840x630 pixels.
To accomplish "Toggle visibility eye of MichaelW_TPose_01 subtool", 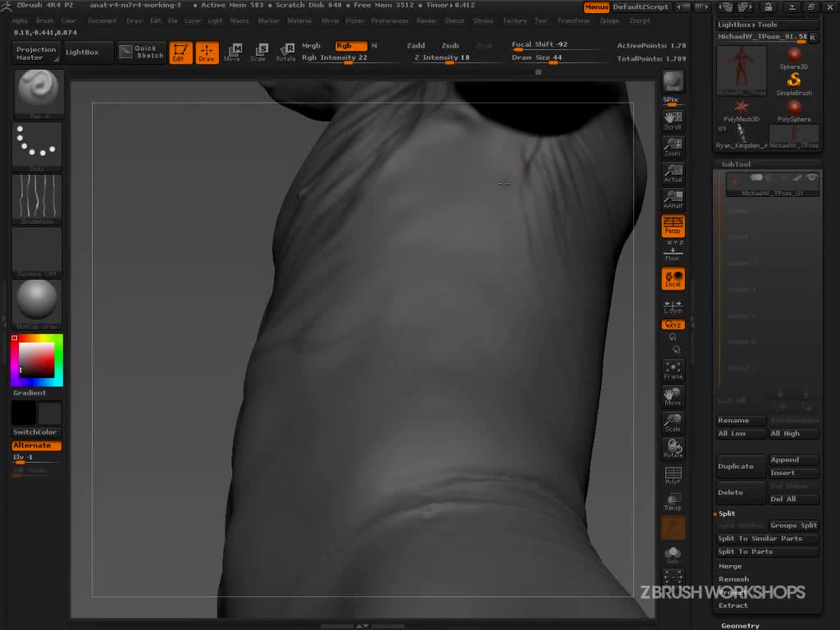I will click(x=812, y=178).
